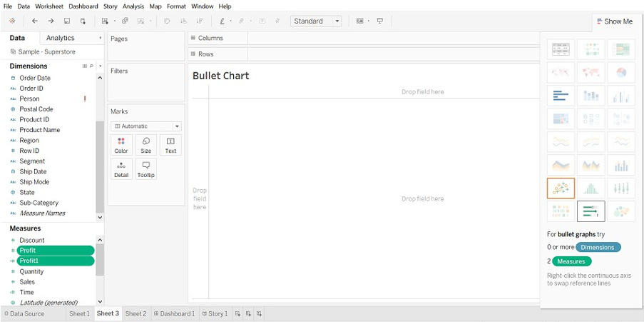Screen dimensions: 644x322
Task: Open dropdown arrow next to New worksheet icon
Action: point(115,21)
